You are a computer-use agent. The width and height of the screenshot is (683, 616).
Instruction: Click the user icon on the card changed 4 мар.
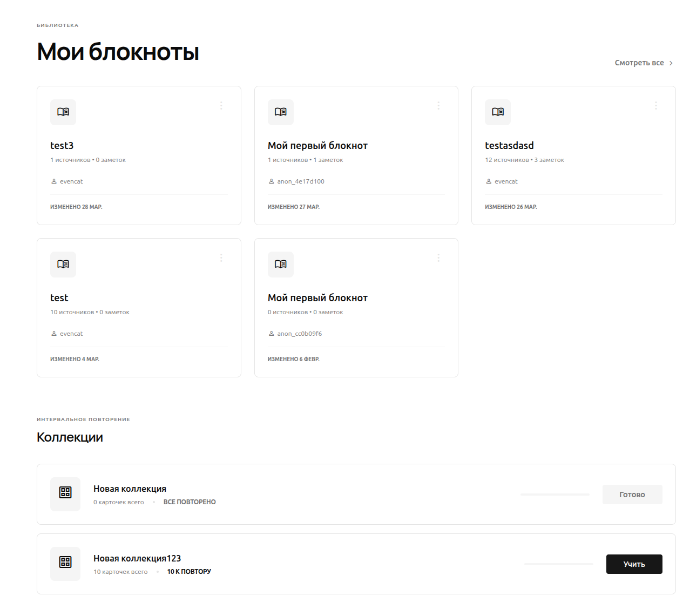tap(54, 334)
